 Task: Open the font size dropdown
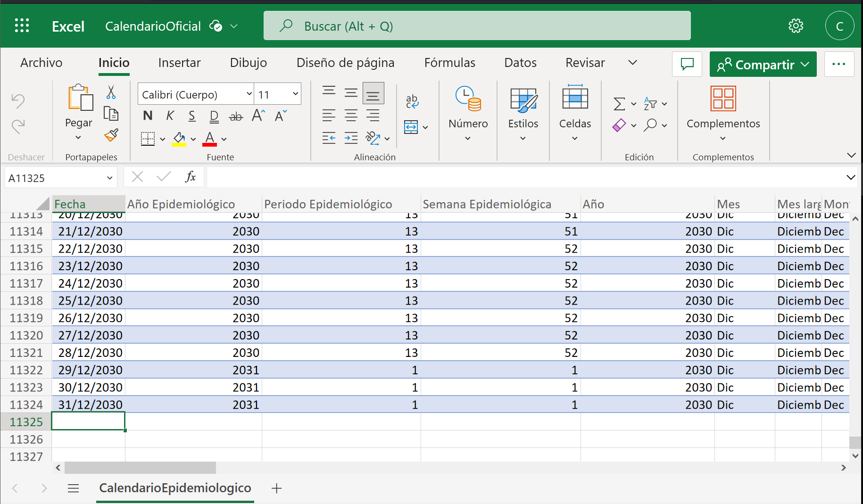[295, 94]
